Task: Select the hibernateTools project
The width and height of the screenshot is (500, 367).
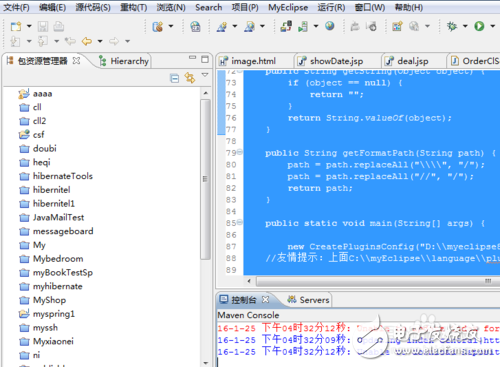Action: click(56, 176)
